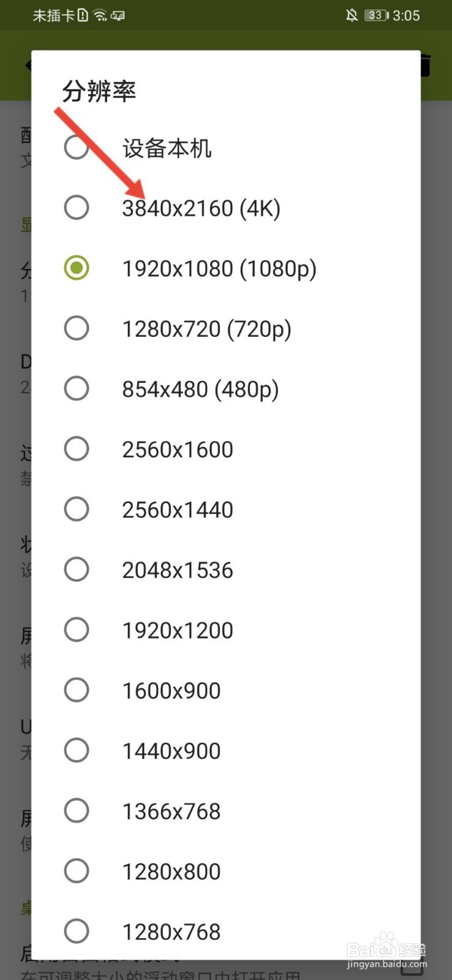Viewport: 452px width, 980px height.
Task: Tap the back arrow in the toolbar
Action: [28, 65]
